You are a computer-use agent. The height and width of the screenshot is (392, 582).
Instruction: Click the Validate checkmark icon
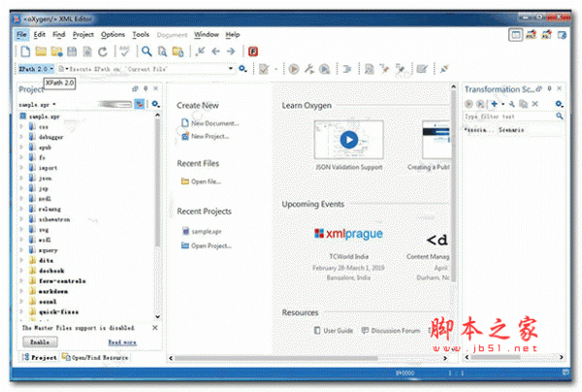(x=264, y=69)
